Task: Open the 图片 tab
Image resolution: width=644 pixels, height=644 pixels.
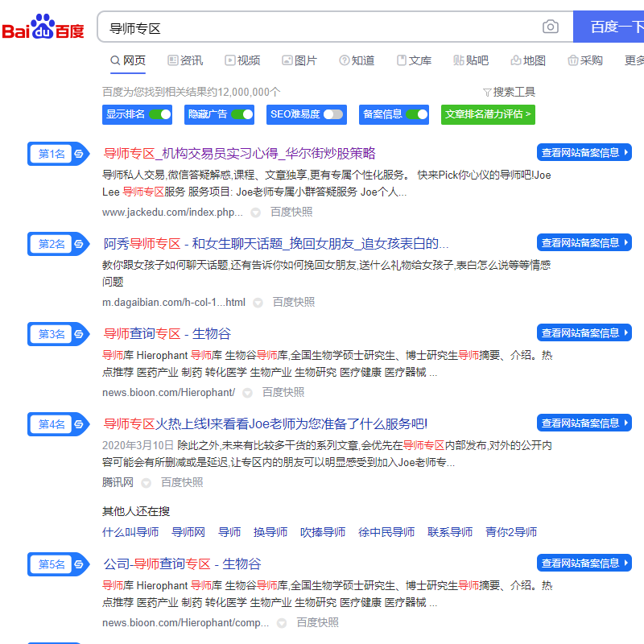Action: click(x=299, y=61)
